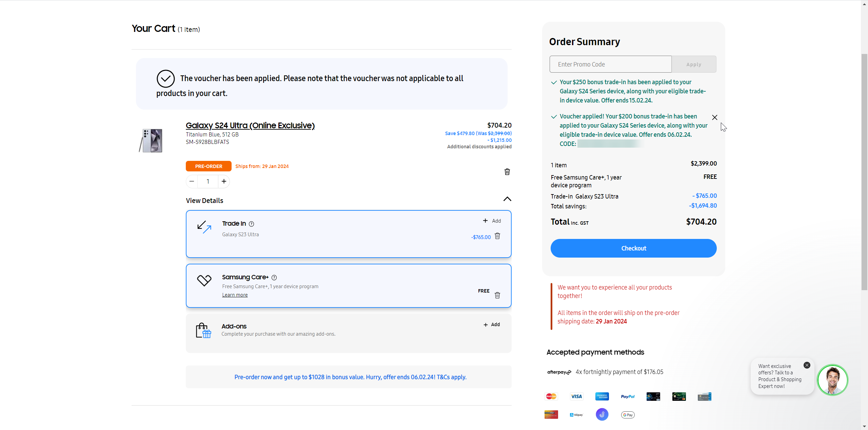Focus the Enter Promo Code field
Viewport: 868px width, 430px height.
coord(610,64)
